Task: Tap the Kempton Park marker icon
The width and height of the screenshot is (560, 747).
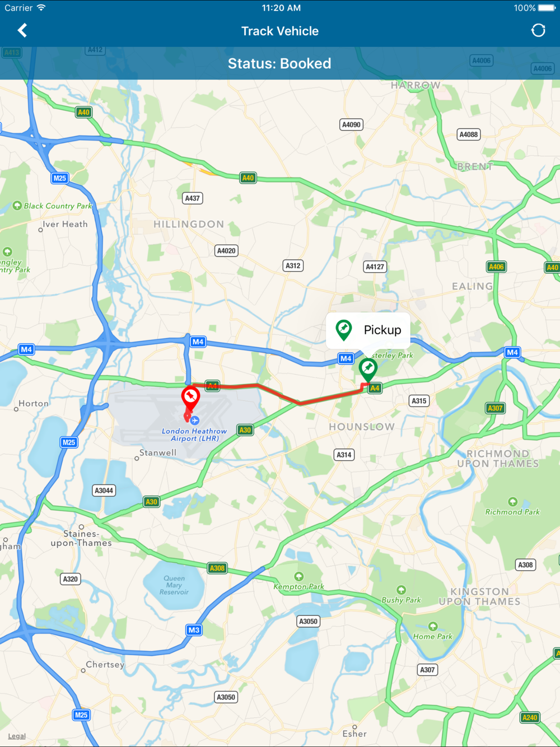Action: pyautogui.click(x=299, y=576)
